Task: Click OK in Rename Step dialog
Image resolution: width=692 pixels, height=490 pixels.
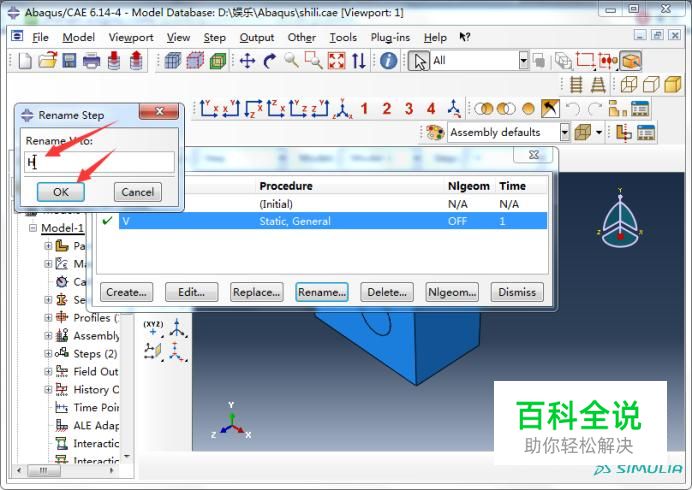Action: pyautogui.click(x=61, y=192)
